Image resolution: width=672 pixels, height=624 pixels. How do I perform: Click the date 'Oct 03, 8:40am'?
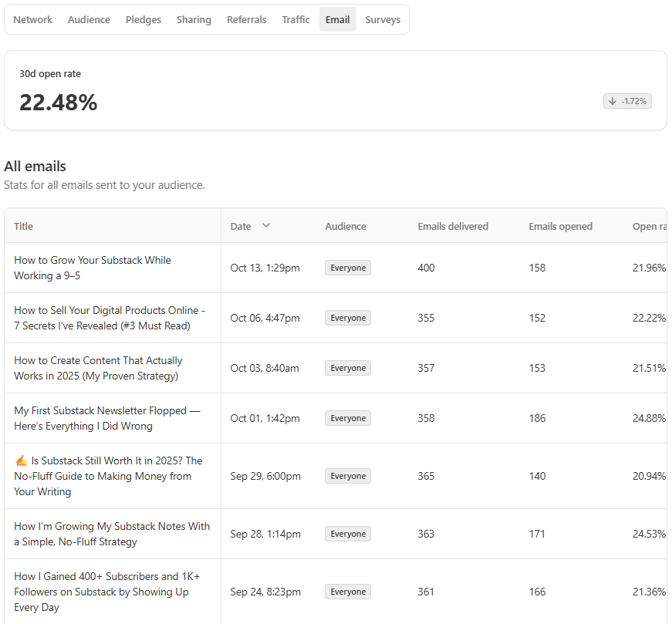[265, 368]
